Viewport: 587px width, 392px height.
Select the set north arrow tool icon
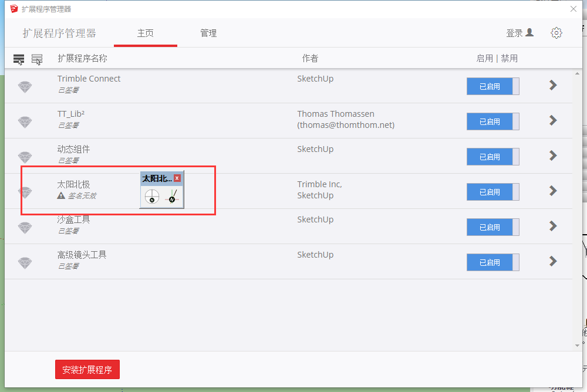[172, 196]
